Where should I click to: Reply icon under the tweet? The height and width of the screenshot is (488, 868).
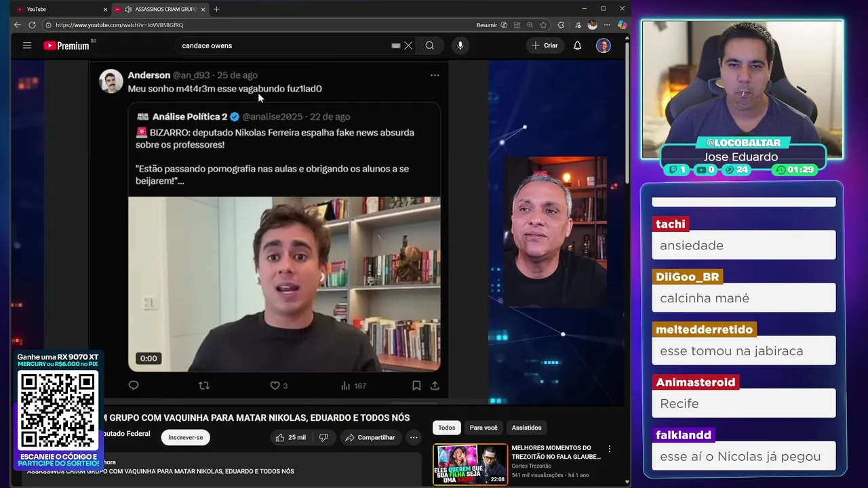(x=134, y=386)
